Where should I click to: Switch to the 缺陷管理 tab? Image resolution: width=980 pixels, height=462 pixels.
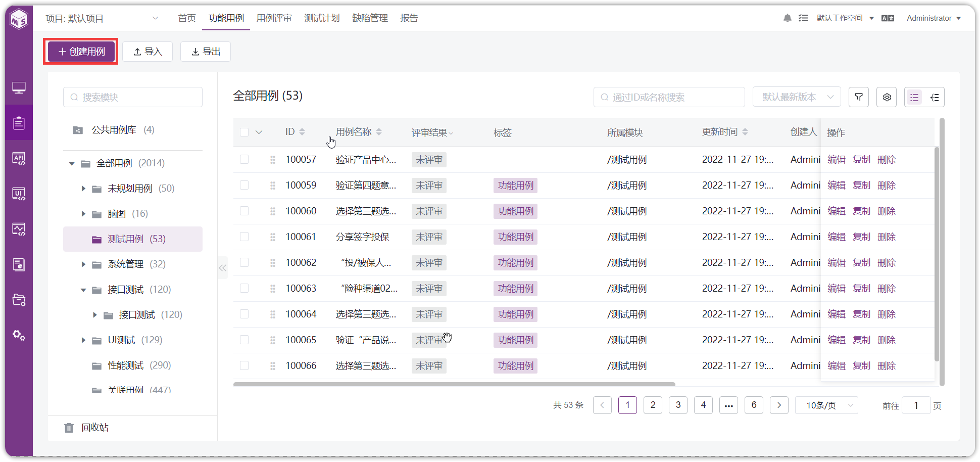370,18
